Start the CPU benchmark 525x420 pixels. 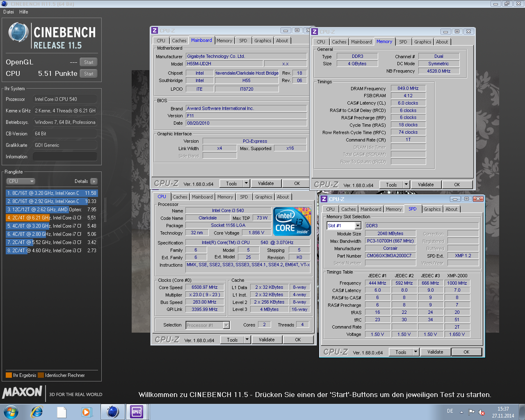point(89,74)
